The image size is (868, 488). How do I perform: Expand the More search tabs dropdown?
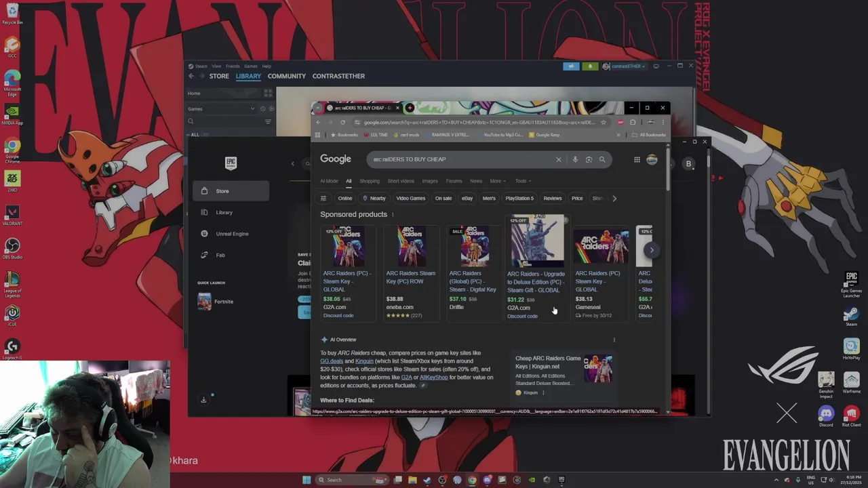click(497, 181)
